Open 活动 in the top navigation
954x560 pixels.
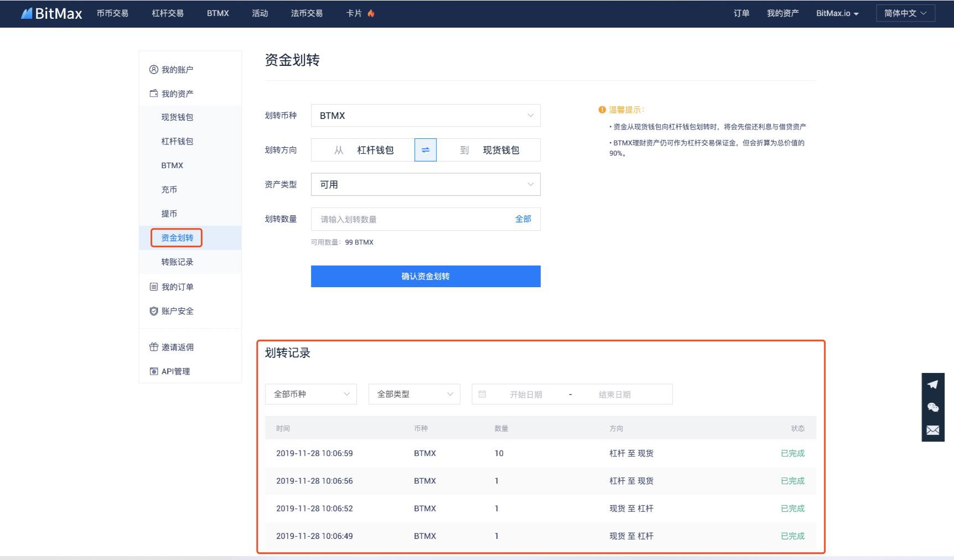(260, 13)
